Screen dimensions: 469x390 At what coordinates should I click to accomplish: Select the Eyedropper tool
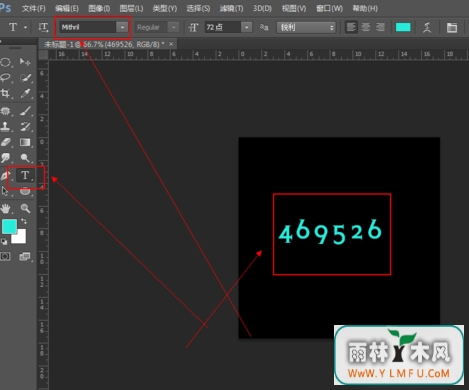click(25, 93)
